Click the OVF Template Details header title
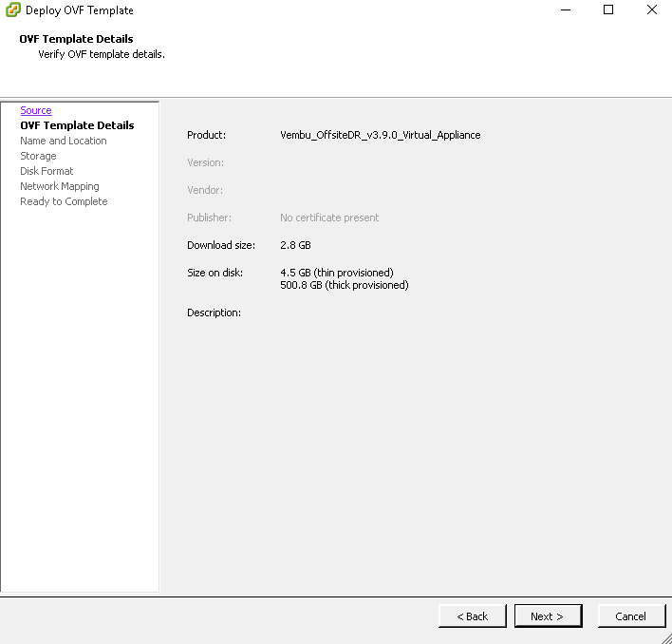This screenshot has width=672, height=644. (x=76, y=39)
